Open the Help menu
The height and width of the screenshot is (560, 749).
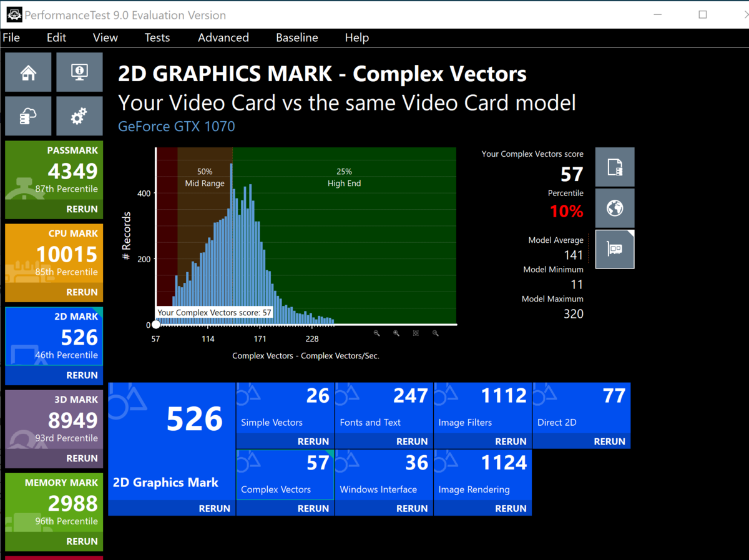pos(357,37)
